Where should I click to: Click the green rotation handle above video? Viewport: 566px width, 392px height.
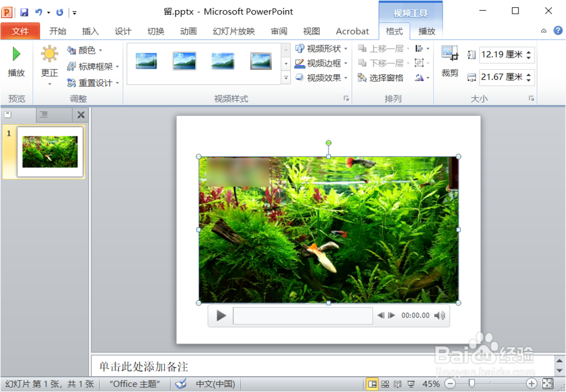(328, 143)
